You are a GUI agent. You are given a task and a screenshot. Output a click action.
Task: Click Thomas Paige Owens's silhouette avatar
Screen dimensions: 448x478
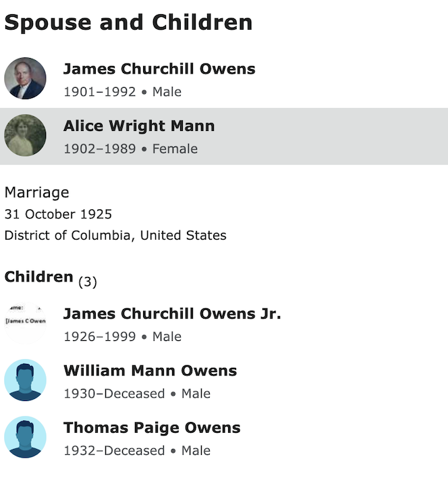pyautogui.click(x=25, y=437)
